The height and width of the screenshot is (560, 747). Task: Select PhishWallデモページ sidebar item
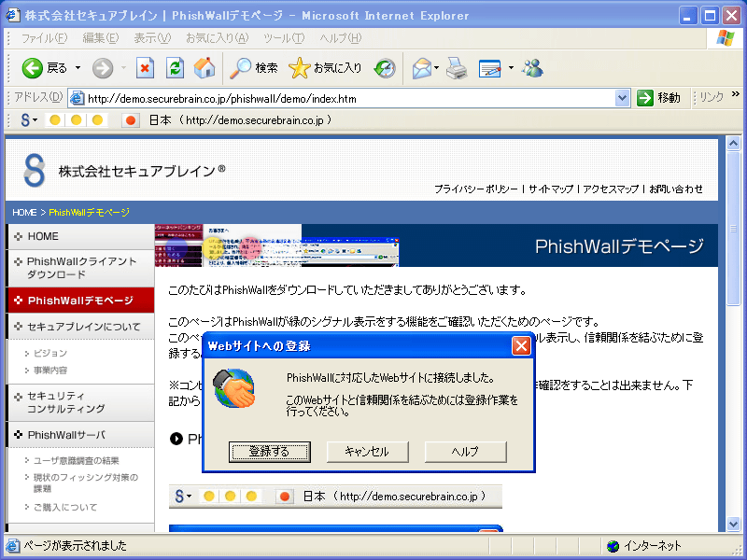click(81, 300)
